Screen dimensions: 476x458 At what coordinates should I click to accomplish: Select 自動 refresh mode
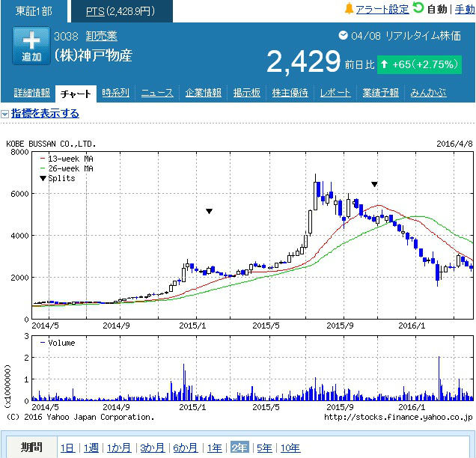tap(437, 10)
